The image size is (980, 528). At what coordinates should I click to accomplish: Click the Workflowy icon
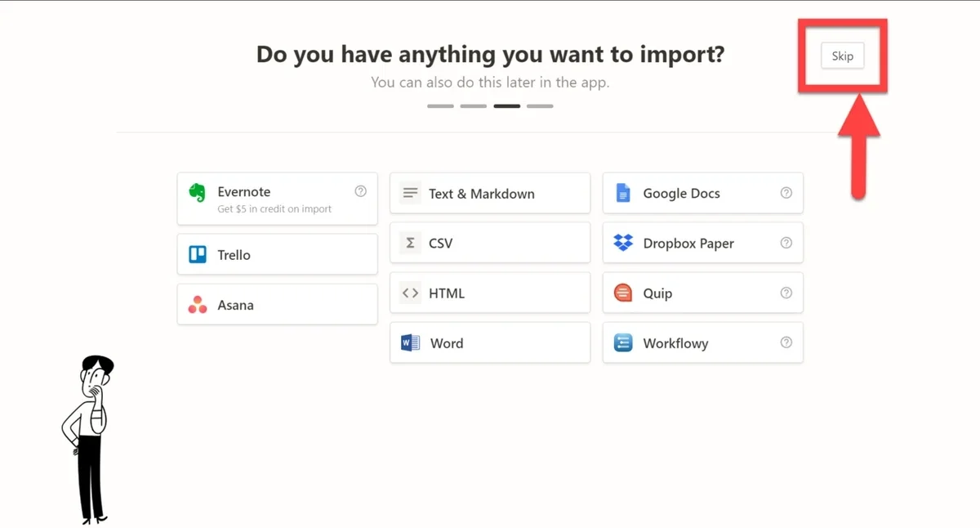point(623,342)
